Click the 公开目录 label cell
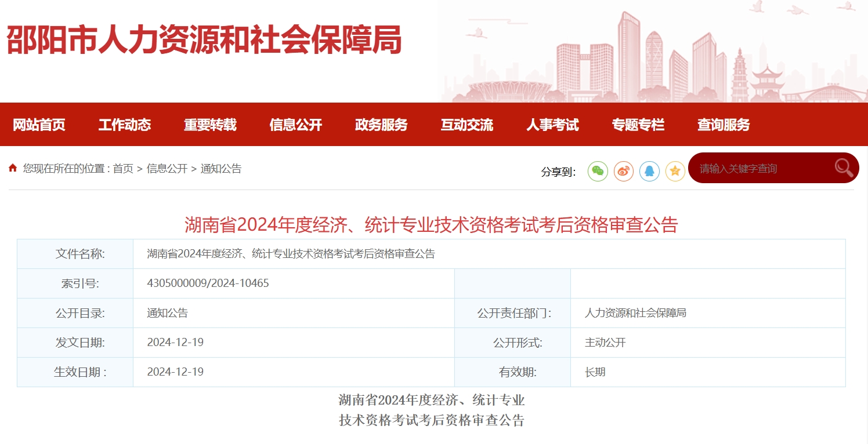The height and width of the screenshot is (444, 868). pyautogui.click(x=75, y=313)
